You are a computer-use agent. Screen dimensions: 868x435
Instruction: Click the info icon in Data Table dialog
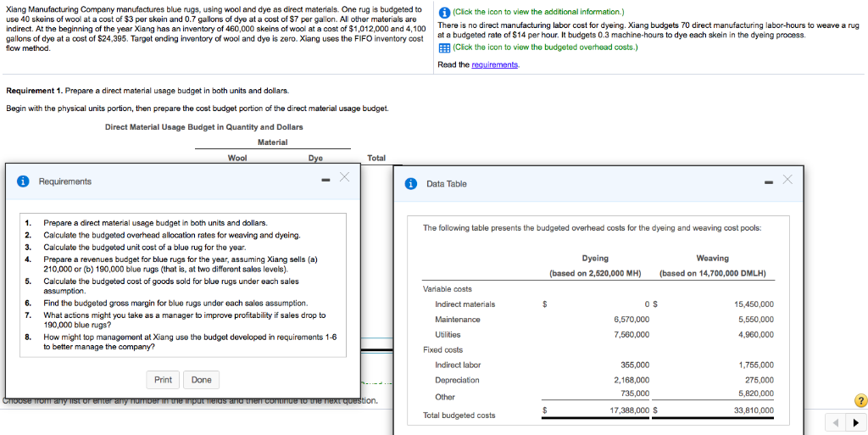click(x=411, y=184)
